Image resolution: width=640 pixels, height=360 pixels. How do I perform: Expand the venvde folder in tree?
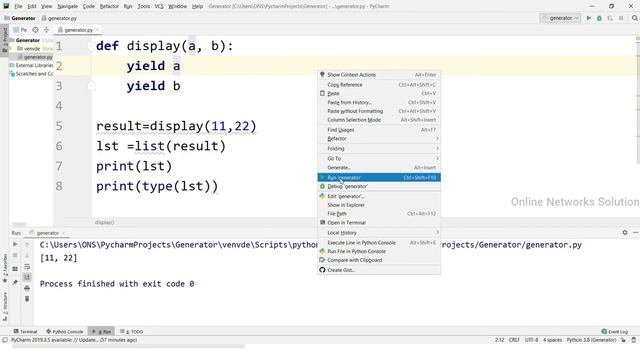[11, 49]
